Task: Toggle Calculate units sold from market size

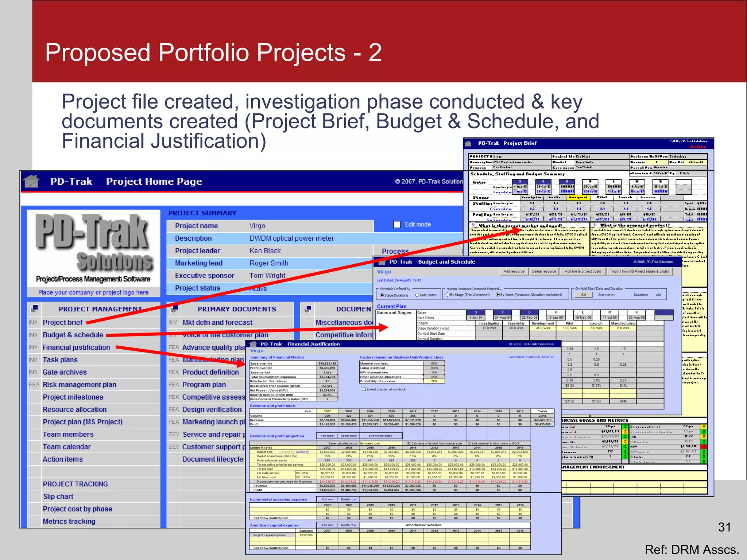Action: (409, 443)
